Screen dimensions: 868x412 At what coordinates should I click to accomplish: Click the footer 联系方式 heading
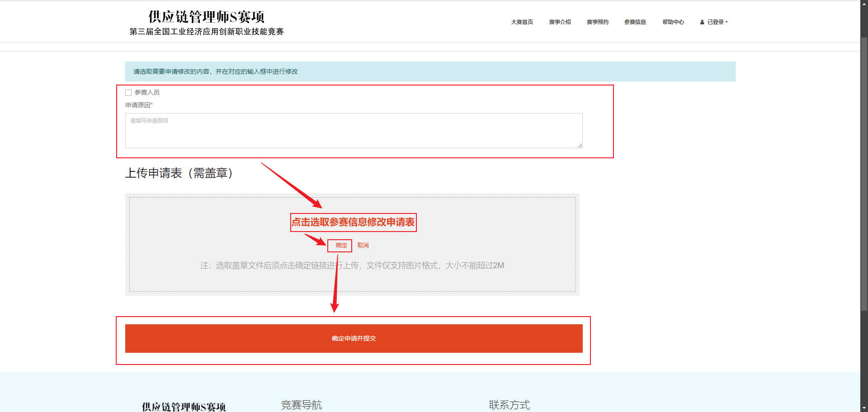click(509, 405)
